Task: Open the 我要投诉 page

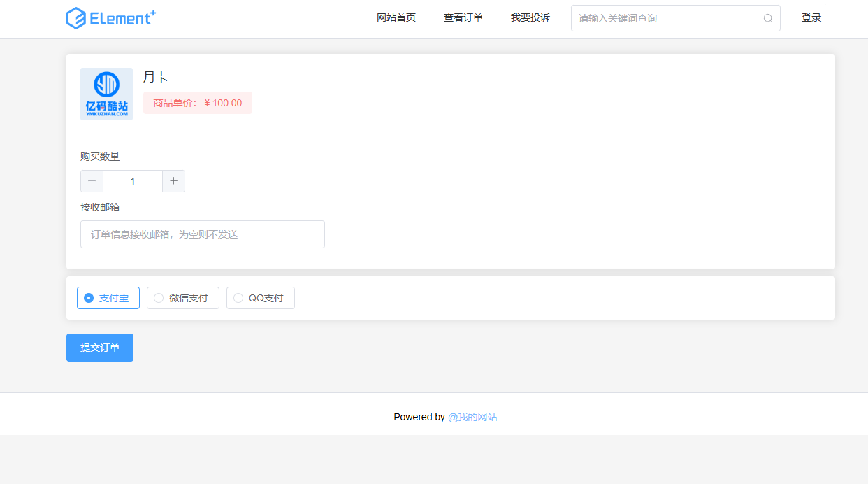Action: (530, 17)
